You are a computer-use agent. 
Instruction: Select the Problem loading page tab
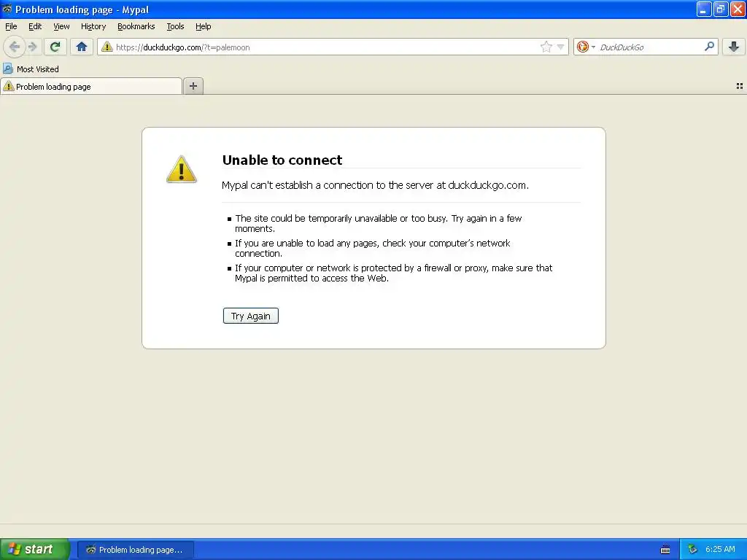[91, 86]
